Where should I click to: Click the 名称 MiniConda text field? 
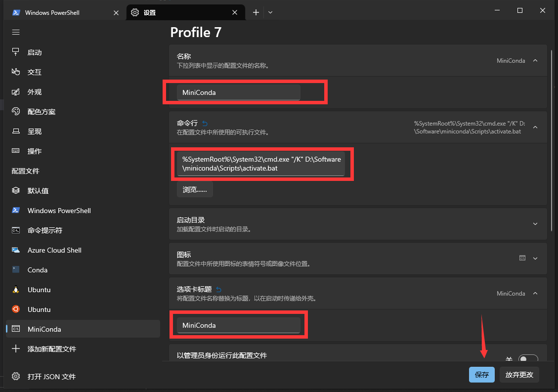pos(238,92)
